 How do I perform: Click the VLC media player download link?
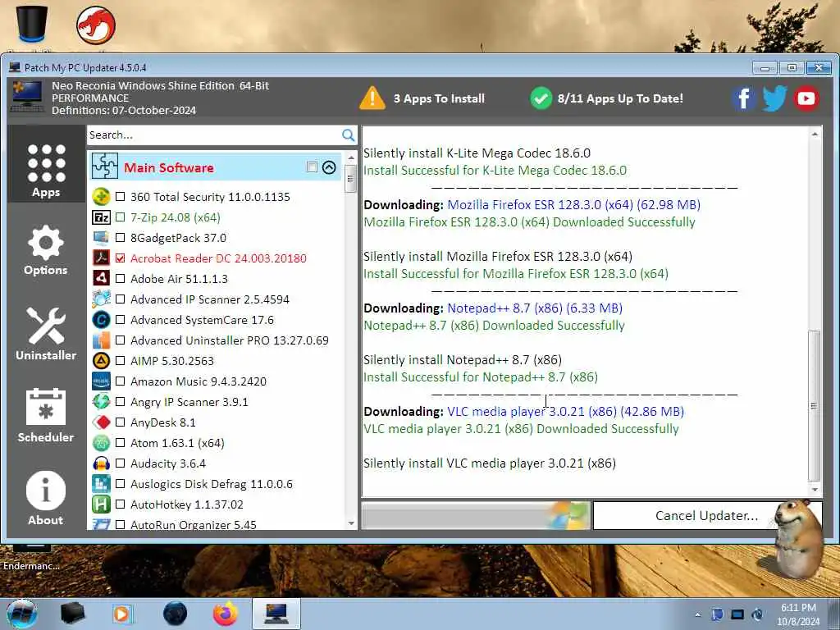click(x=566, y=412)
